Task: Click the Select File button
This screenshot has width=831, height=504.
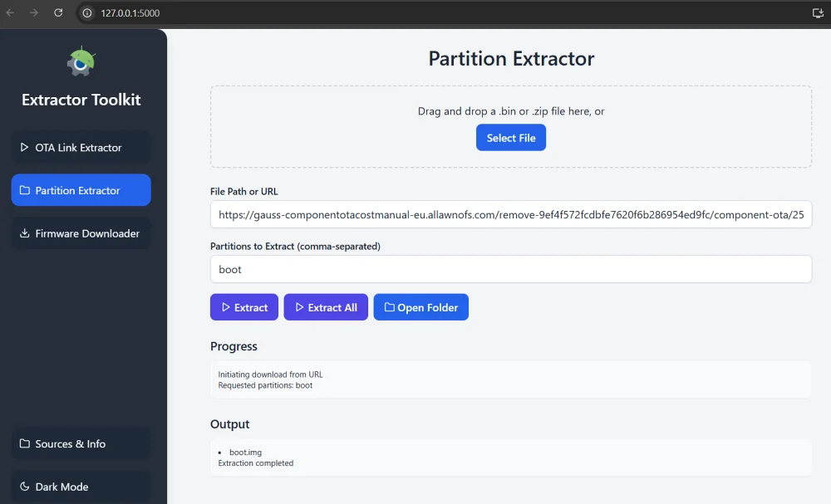Action: tap(510, 138)
